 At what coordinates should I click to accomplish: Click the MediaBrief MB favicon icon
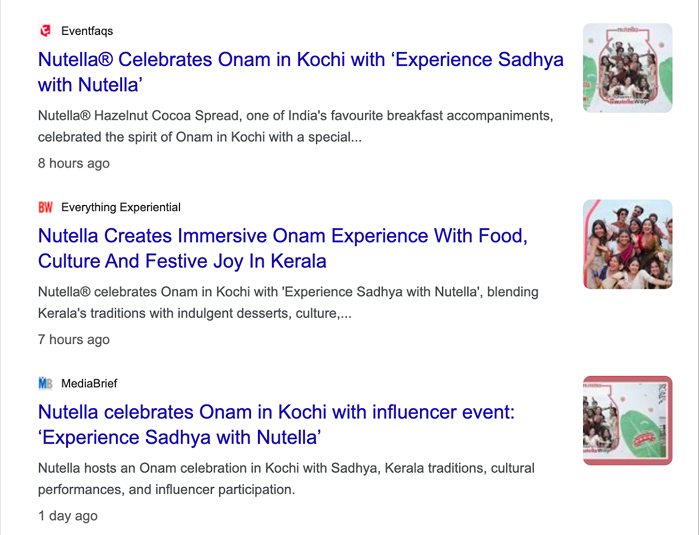(45, 383)
